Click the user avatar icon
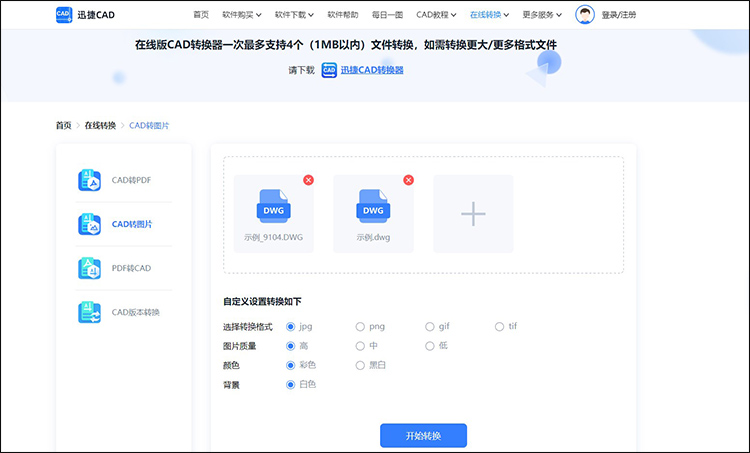 pos(585,14)
